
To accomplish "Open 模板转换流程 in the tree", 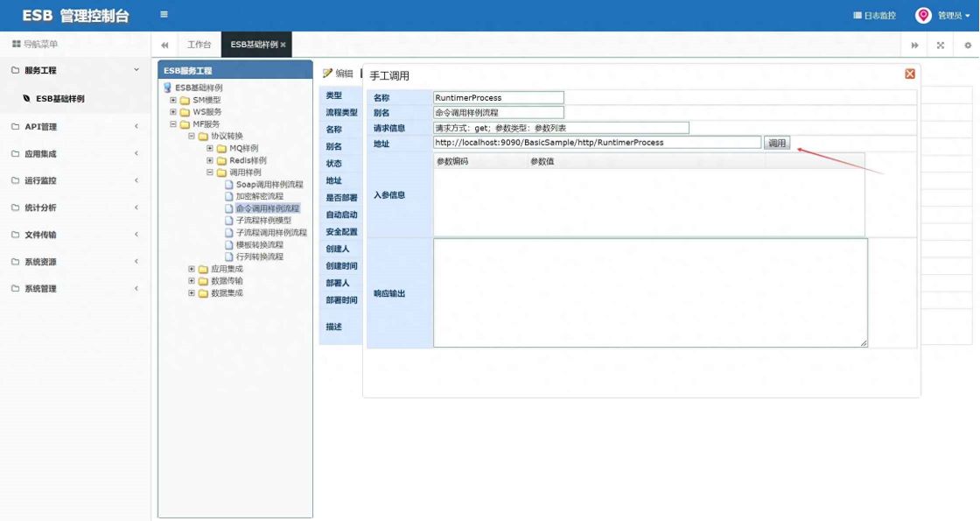I will [x=259, y=244].
